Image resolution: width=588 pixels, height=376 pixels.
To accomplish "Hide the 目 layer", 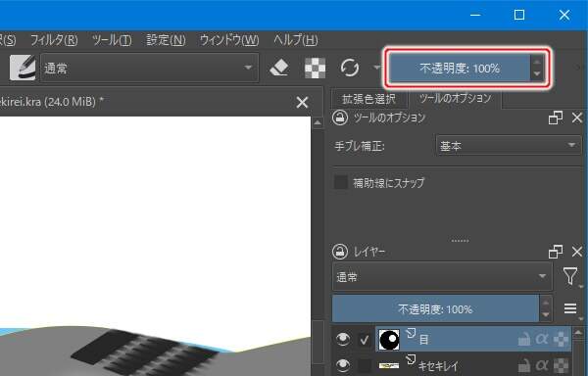I will (x=343, y=339).
